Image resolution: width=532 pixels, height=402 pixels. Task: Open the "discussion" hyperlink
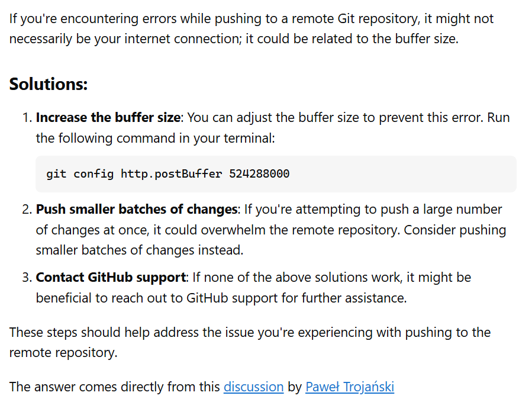click(x=253, y=387)
